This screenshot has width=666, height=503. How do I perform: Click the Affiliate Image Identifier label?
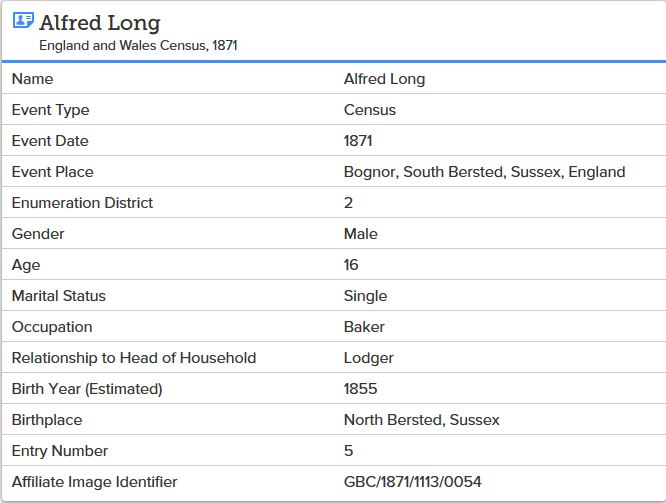(x=94, y=482)
